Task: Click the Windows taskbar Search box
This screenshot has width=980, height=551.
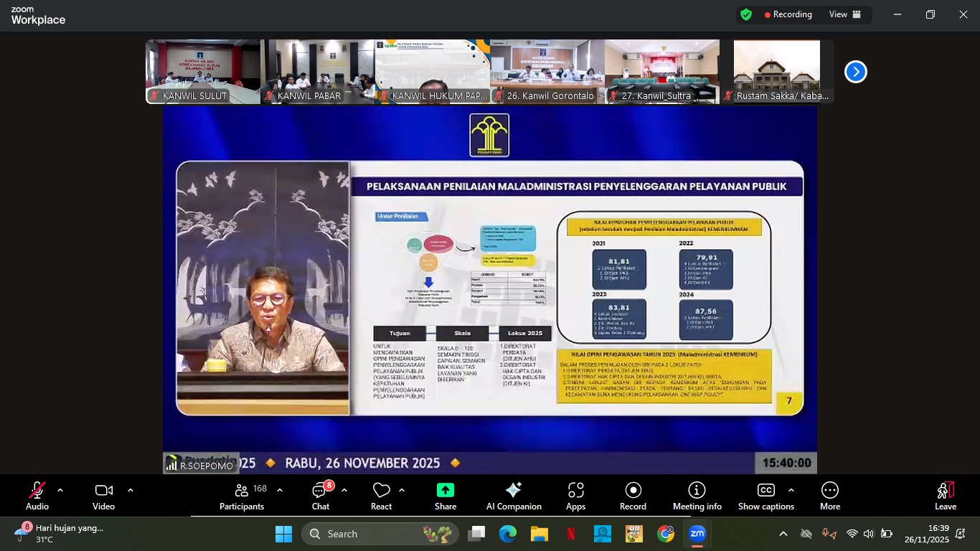Action: (380, 534)
